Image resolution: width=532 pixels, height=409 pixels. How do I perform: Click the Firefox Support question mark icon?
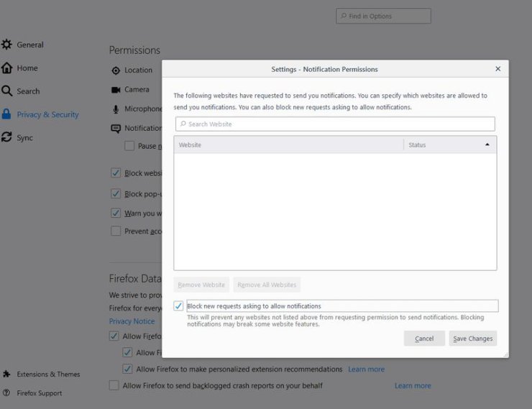(6, 392)
